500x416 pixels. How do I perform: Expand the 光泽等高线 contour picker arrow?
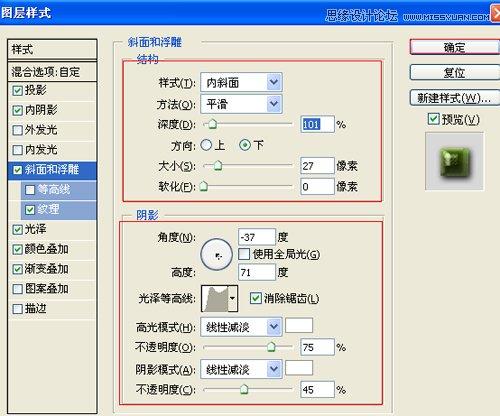[233, 298]
